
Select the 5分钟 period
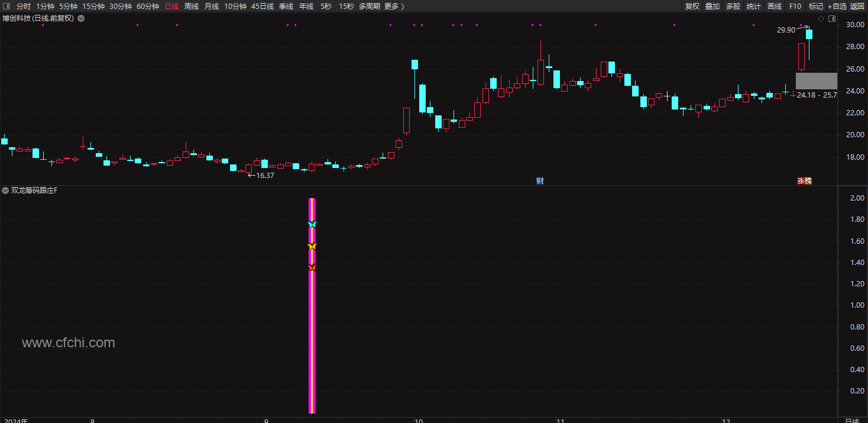coord(68,7)
